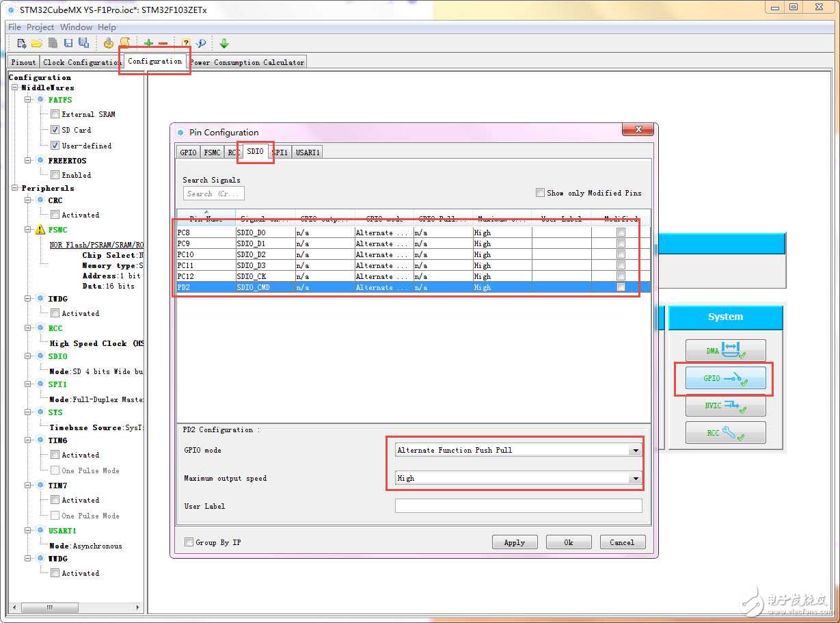Click the yellow question mark help icon

coord(185,43)
